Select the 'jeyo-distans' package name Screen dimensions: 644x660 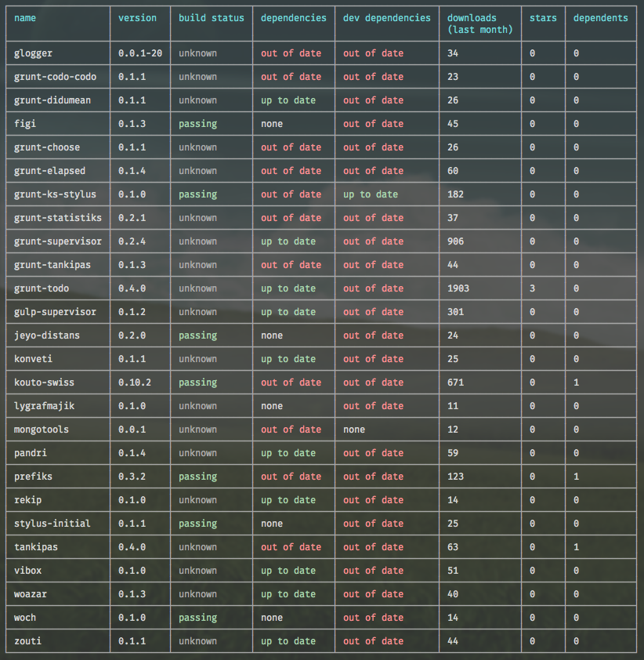[47, 336]
